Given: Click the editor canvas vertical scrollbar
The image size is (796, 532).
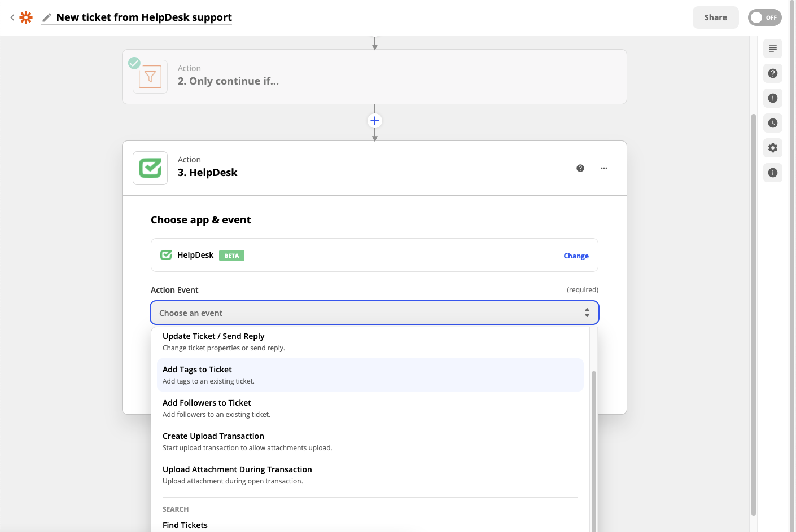Looking at the screenshot, I should point(754,315).
